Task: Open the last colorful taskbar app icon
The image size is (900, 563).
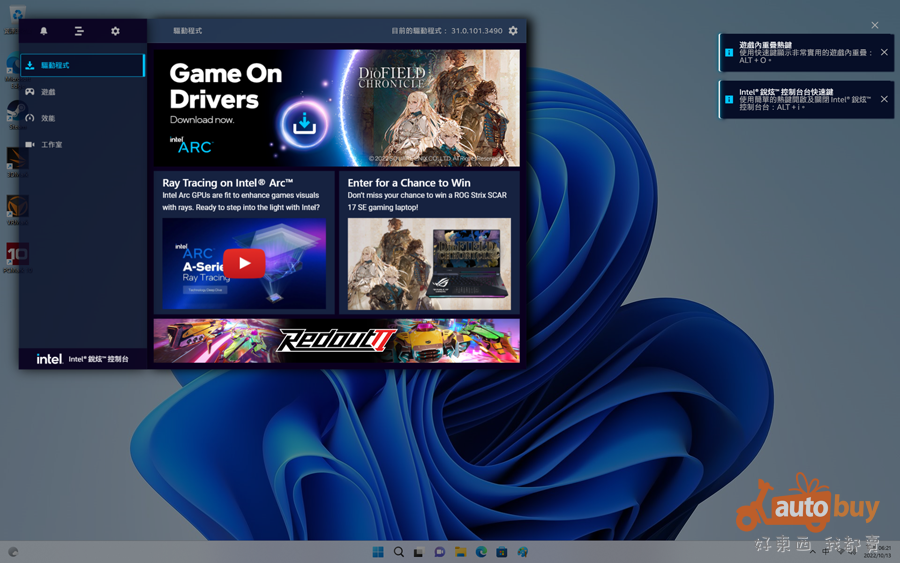Action: tap(522, 552)
